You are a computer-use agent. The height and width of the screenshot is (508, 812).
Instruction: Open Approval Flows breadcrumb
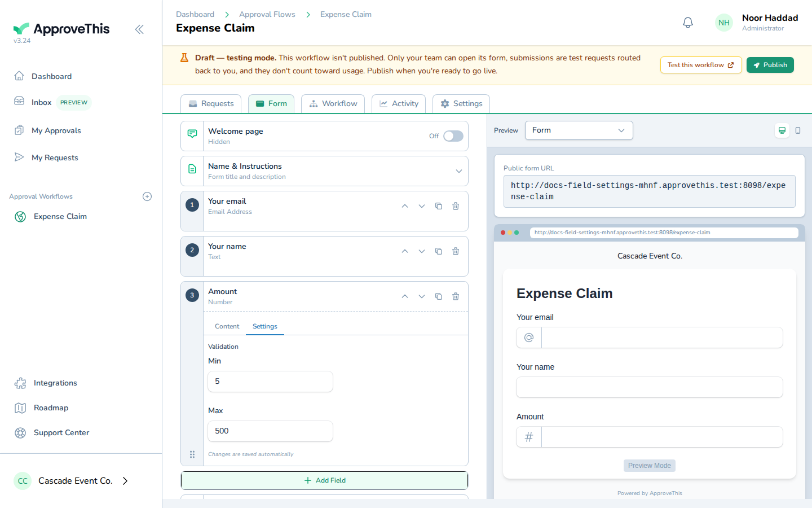point(267,14)
